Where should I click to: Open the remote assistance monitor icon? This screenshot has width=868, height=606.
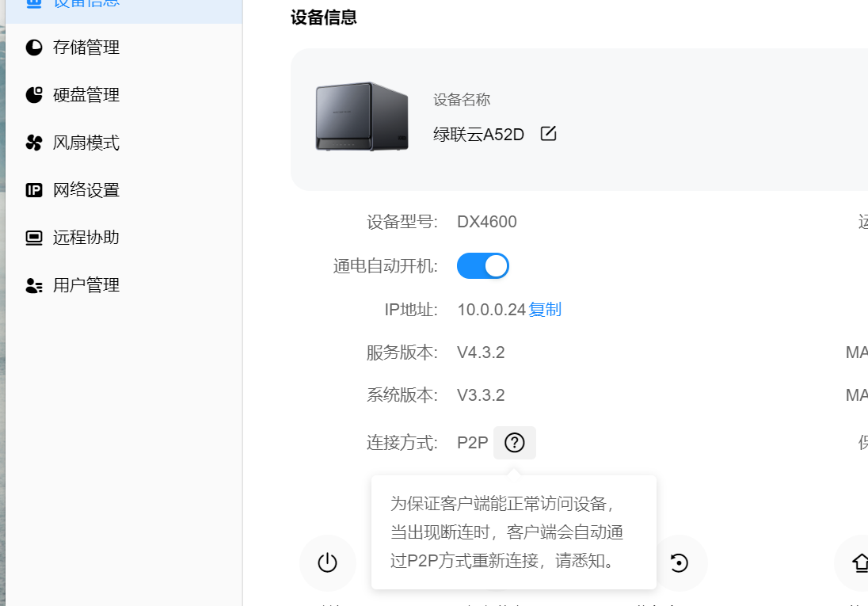click(x=34, y=238)
